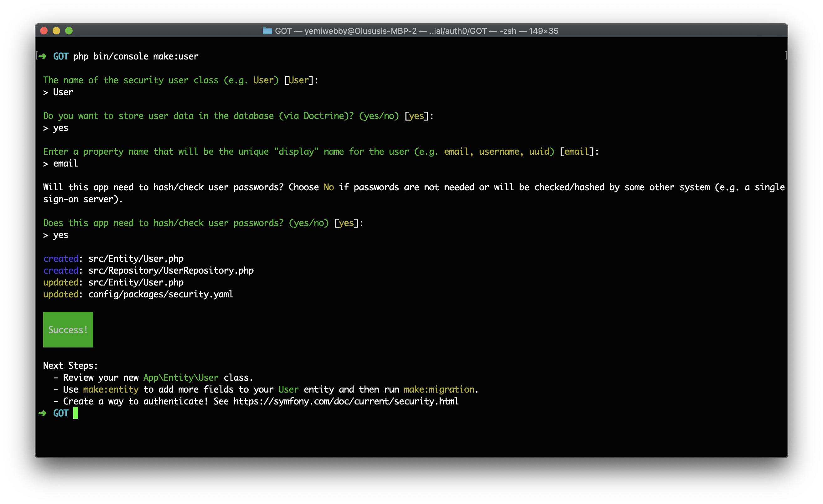Screen dimensions: 823x504
Task: Click the green Success! banner
Action: 68,330
